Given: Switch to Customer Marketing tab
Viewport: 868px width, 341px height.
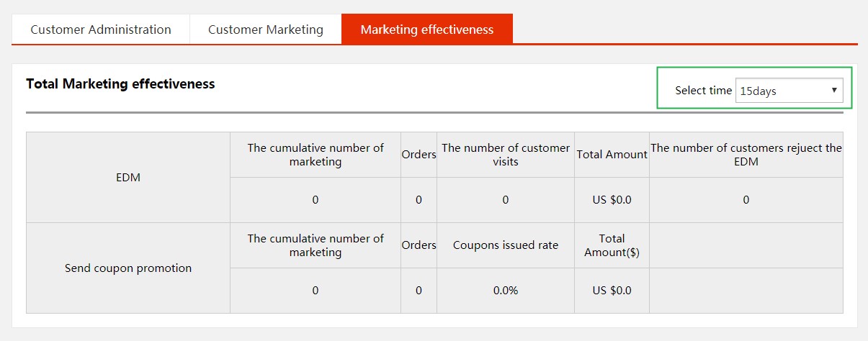Looking at the screenshot, I should [265, 29].
